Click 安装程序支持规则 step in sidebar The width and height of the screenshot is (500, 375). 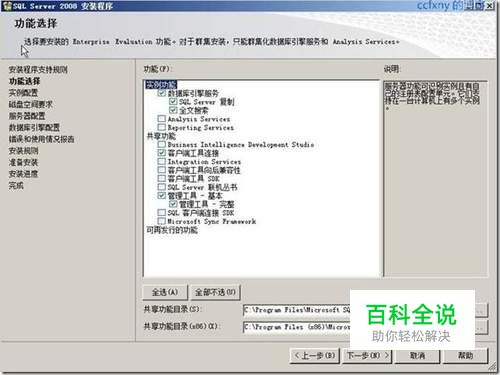pyautogui.click(x=38, y=70)
